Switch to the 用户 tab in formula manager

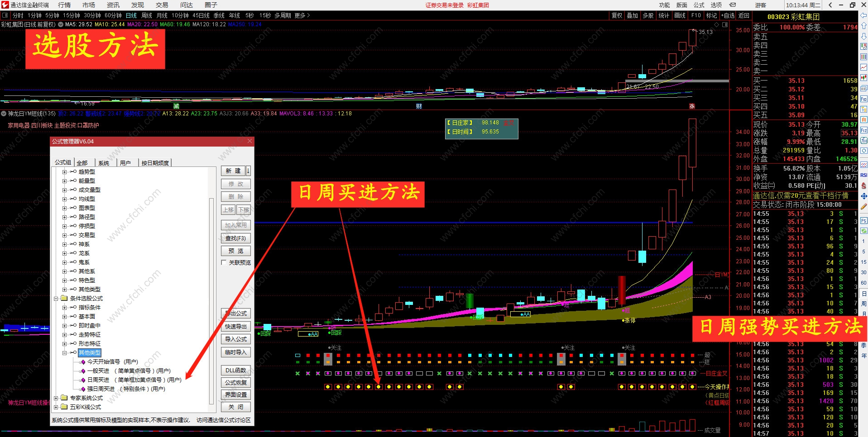[125, 163]
